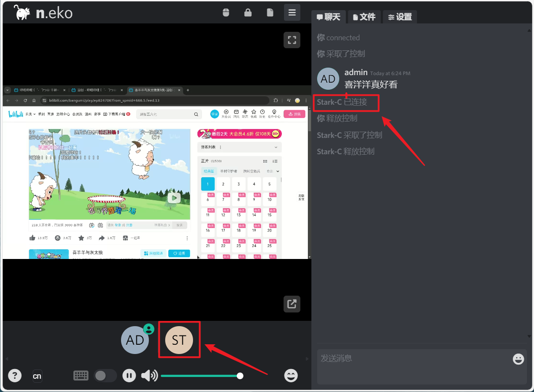This screenshot has height=392, width=534.
Task: Open a new tab with plus button
Action: 188,90
